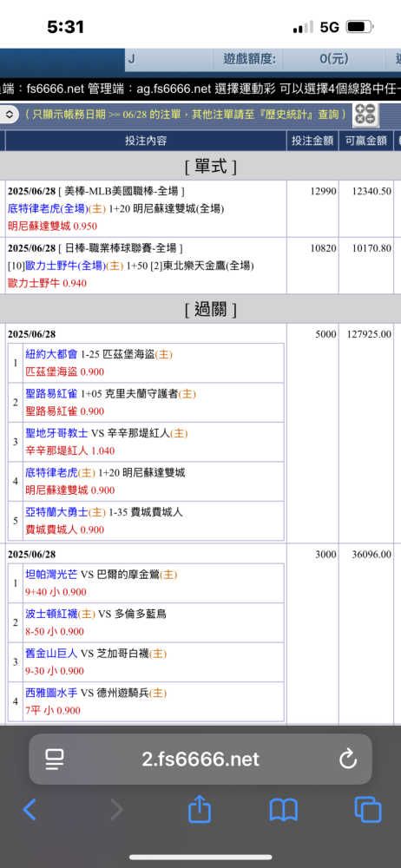Click the 投注金額 column header
The width and height of the screenshot is (401, 868).
312,141
